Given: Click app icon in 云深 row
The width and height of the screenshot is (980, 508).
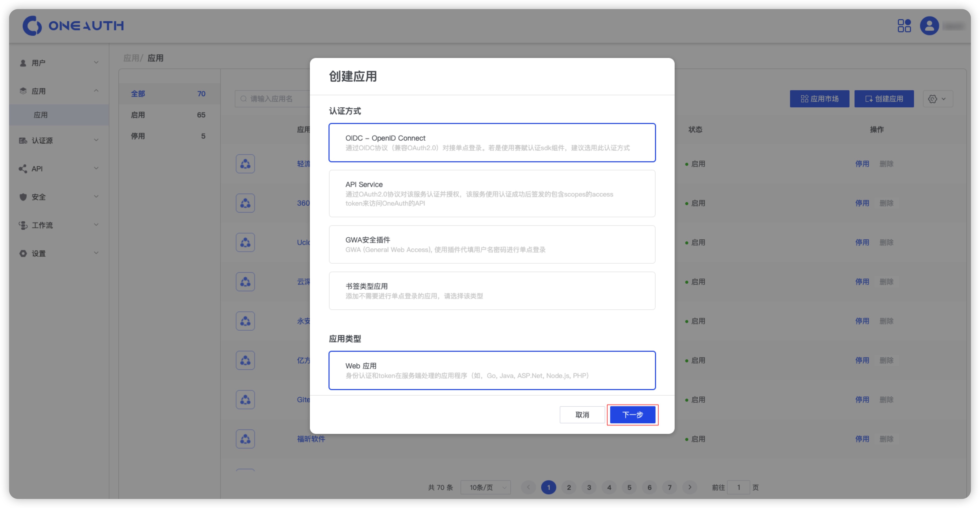Looking at the screenshot, I should tap(245, 281).
